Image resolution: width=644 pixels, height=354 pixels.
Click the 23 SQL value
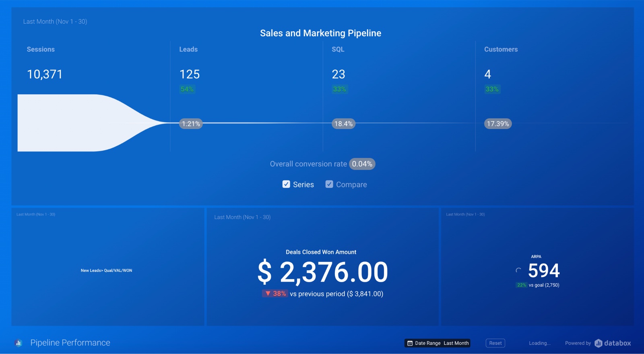(339, 74)
